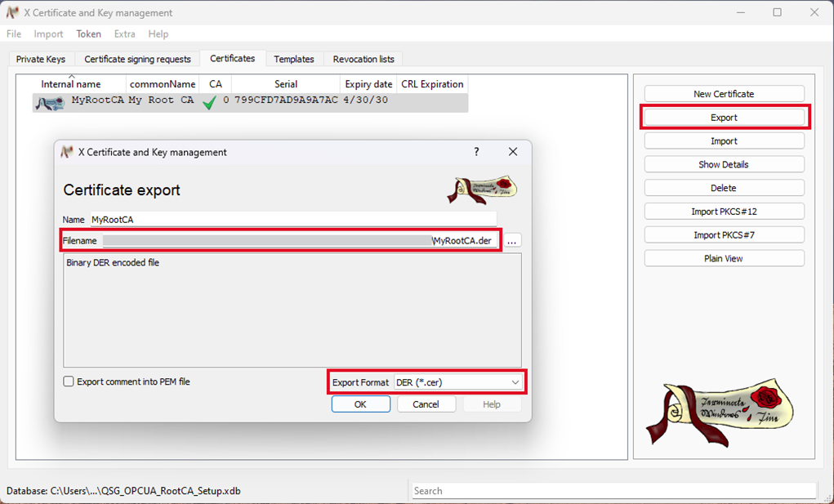Click the large scroll logo in main window
The height and width of the screenshot is (504, 834).
(x=719, y=413)
